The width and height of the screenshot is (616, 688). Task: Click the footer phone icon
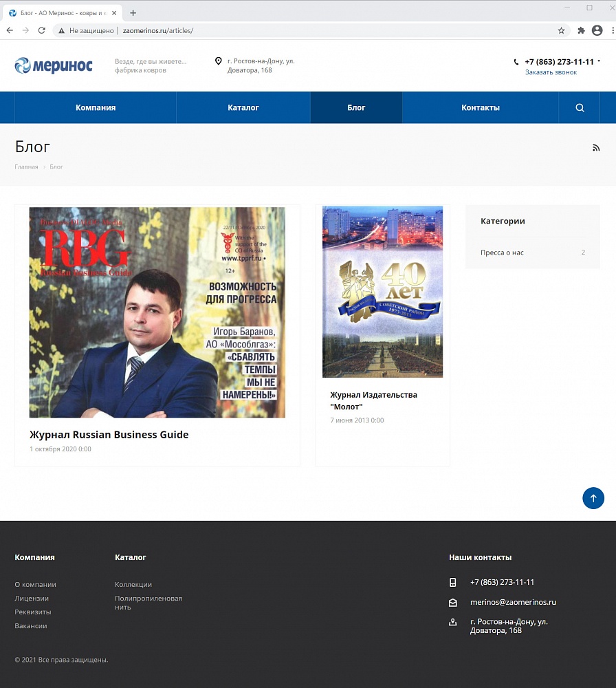tap(453, 582)
